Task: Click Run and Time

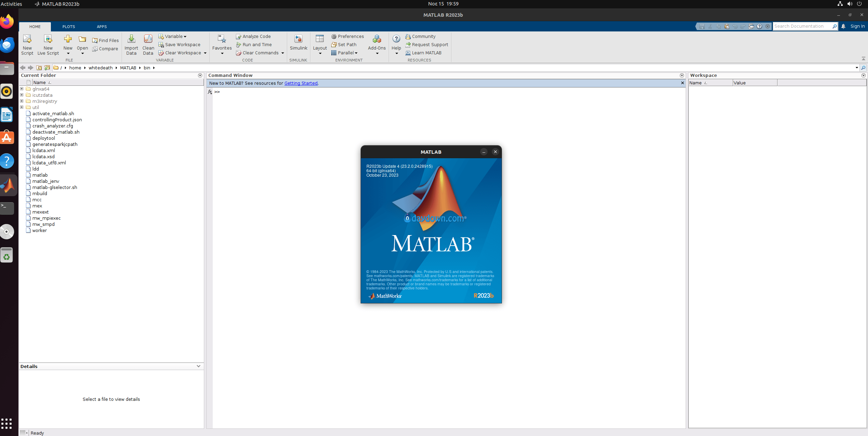Action: (x=254, y=44)
